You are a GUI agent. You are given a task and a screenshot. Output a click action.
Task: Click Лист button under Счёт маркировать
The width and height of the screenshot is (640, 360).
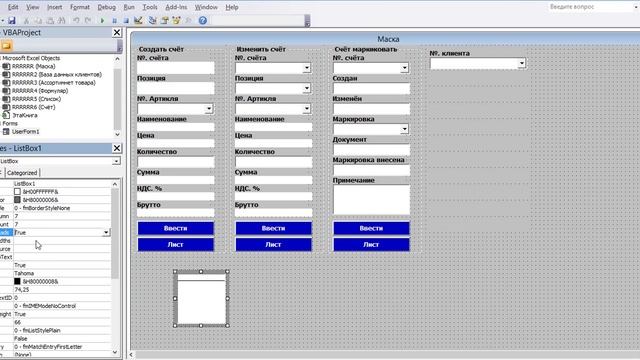(371, 244)
